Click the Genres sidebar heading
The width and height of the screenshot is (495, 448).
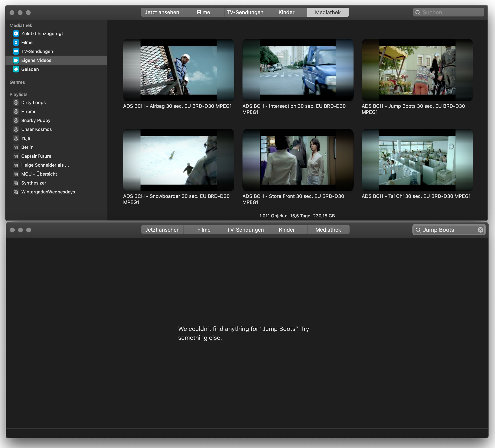[17, 82]
